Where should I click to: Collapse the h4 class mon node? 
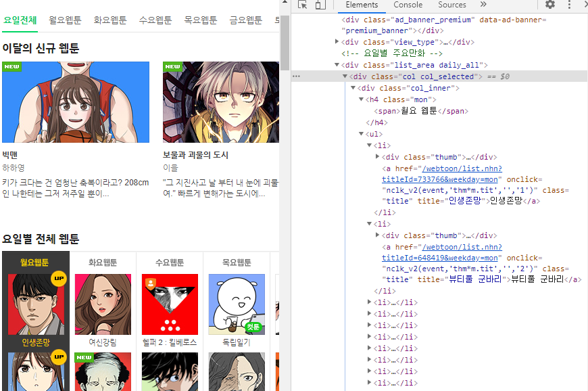tap(361, 99)
